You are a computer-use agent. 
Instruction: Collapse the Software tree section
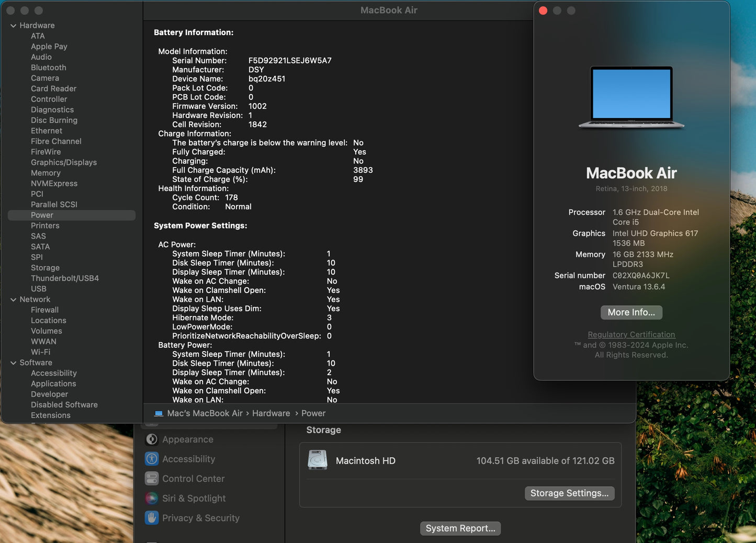13,363
